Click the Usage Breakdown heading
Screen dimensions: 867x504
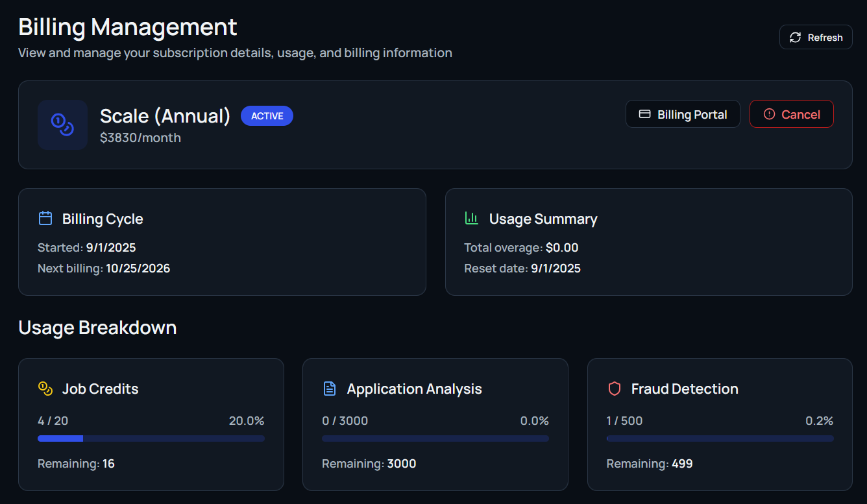point(97,328)
